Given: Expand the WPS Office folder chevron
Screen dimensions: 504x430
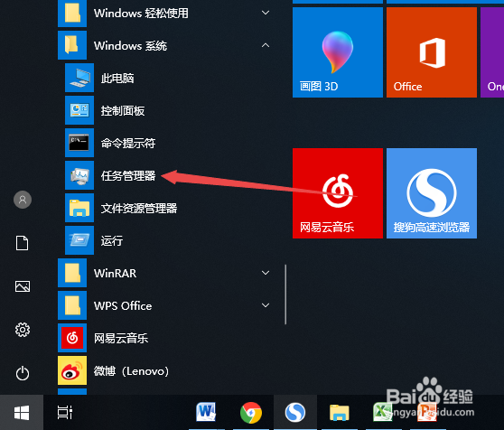Looking at the screenshot, I should (266, 305).
